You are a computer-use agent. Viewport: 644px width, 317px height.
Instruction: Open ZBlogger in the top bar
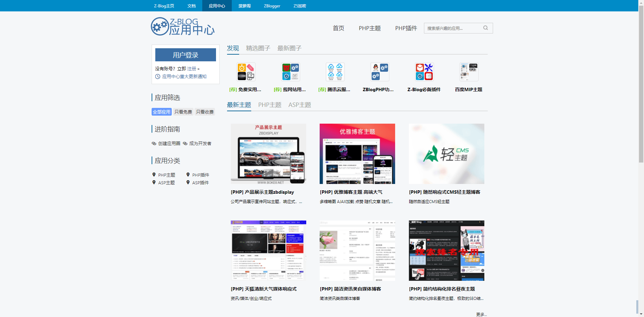coord(272,6)
